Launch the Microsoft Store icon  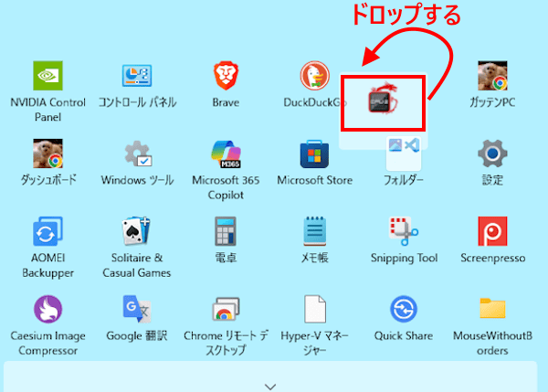click(x=314, y=154)
